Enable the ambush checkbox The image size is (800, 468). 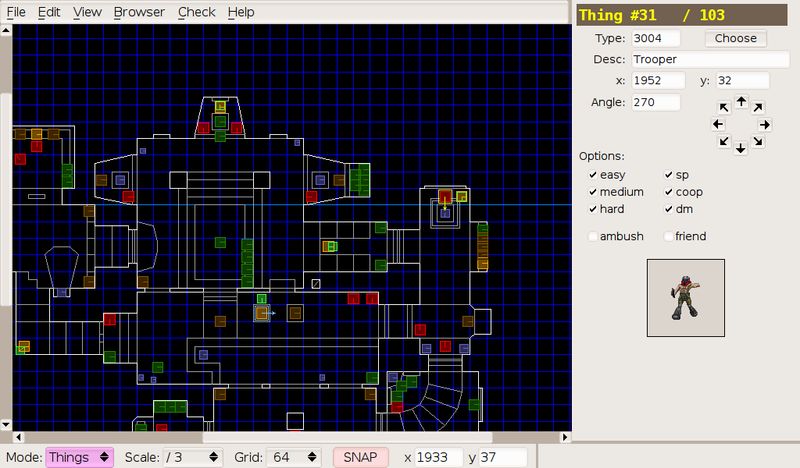pyautogui.click(x=593, y=236)
